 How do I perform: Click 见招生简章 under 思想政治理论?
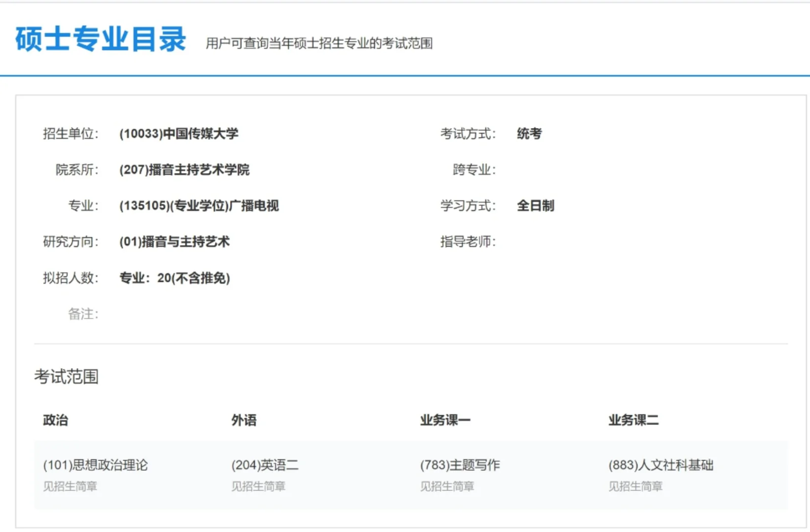click(x=70, y=487)
